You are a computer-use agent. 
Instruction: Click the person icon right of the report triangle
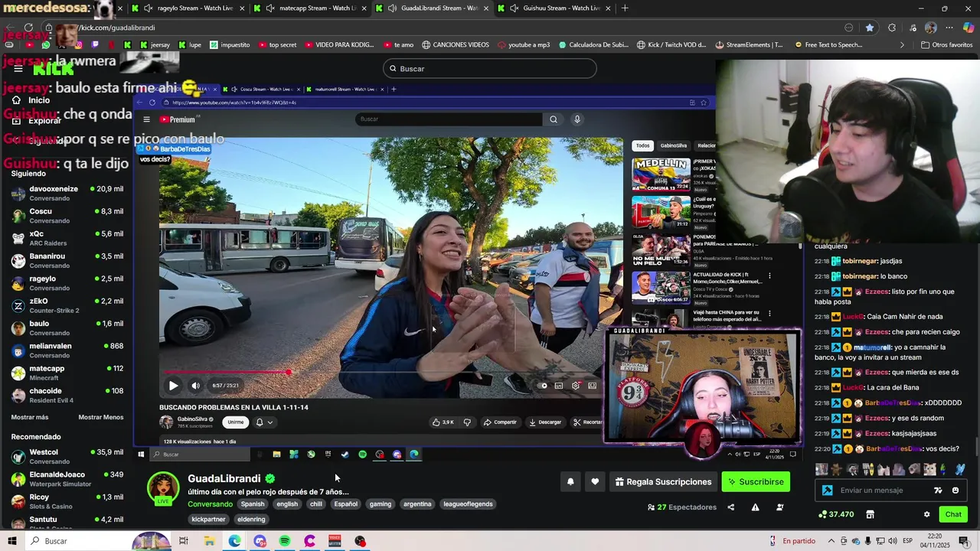[x=780, y=507]
